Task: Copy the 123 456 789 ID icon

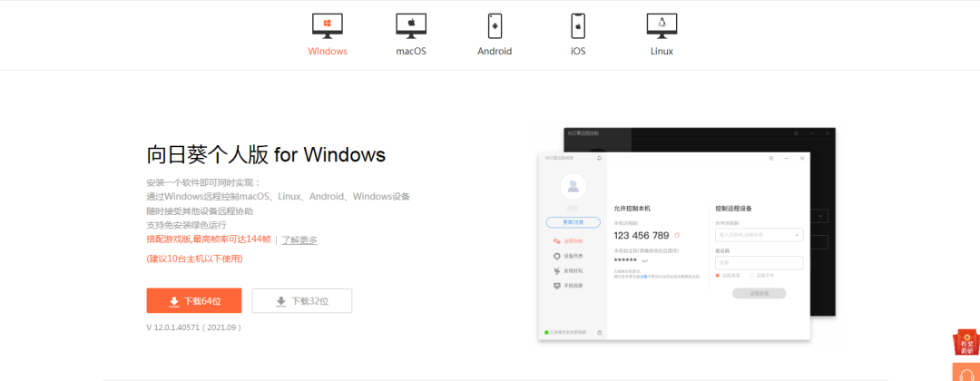Action: tap(677, 236)
